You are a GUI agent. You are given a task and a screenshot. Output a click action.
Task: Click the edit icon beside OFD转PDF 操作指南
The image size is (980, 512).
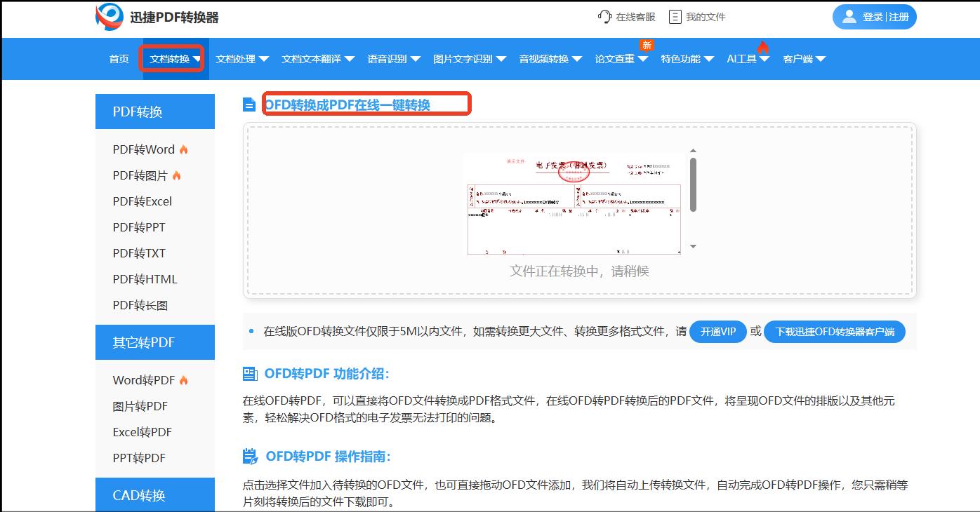tap(250, 457)
